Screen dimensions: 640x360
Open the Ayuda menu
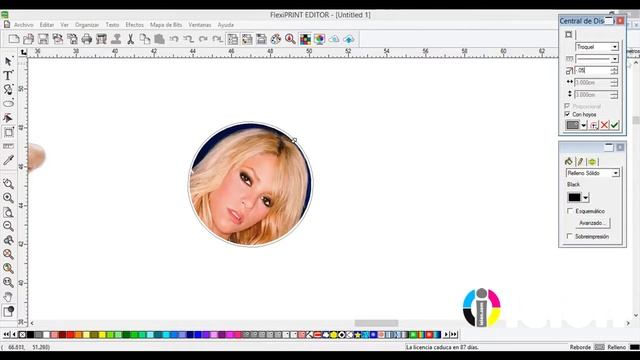coord(225,25)
